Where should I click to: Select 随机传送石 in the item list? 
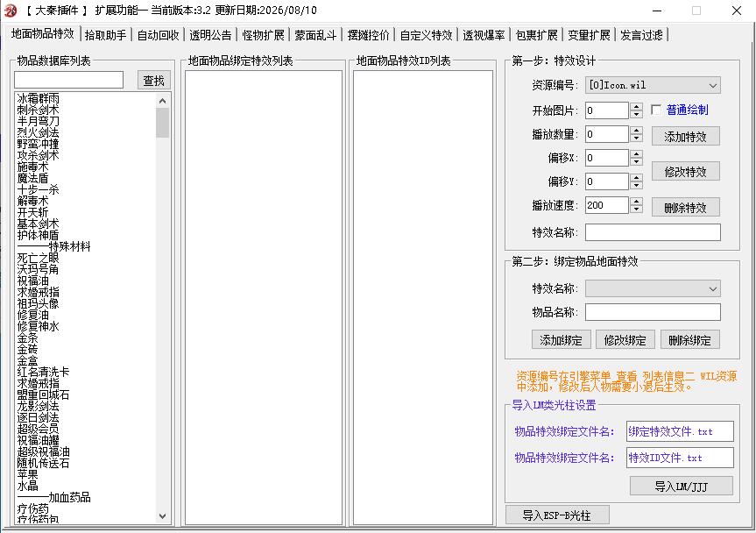pos(44,463)
